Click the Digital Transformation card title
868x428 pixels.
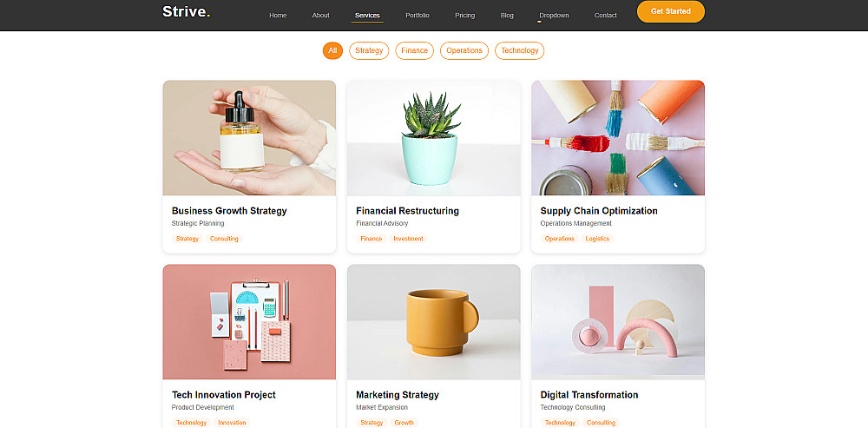pos(589,395)
